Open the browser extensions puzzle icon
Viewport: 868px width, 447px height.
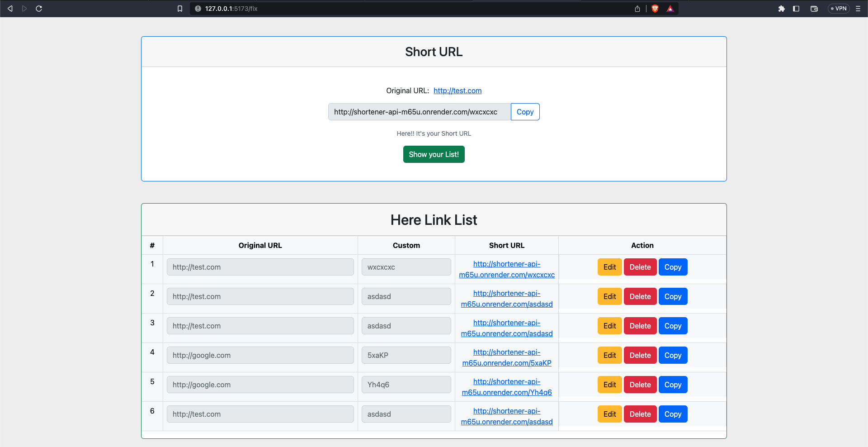pos(782,9)
